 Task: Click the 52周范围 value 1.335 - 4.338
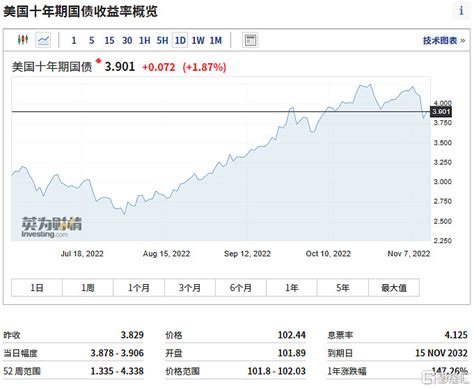(x=117, y=371)
